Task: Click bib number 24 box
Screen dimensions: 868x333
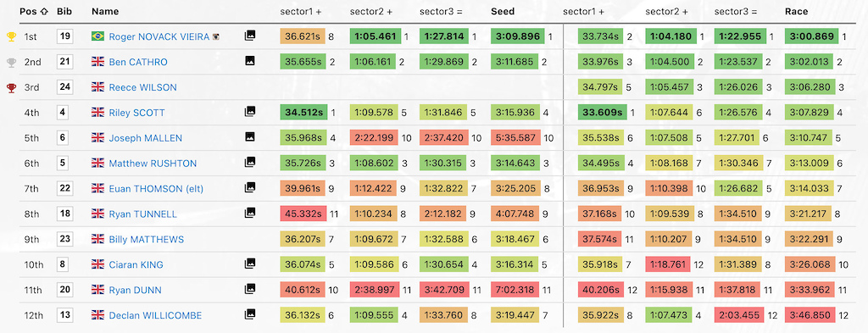Action: (x=64, y=86)
